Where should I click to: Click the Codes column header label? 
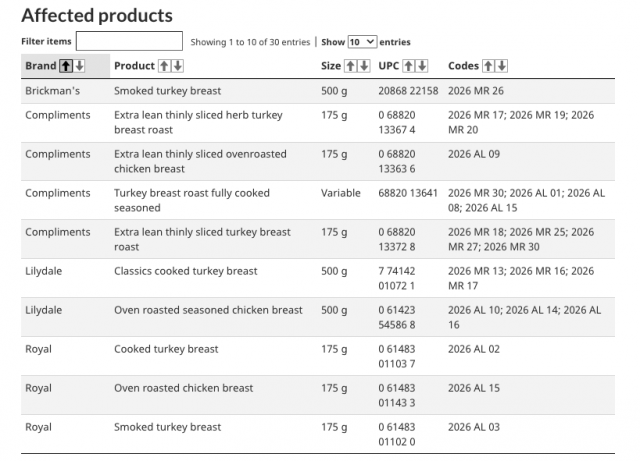464,66
